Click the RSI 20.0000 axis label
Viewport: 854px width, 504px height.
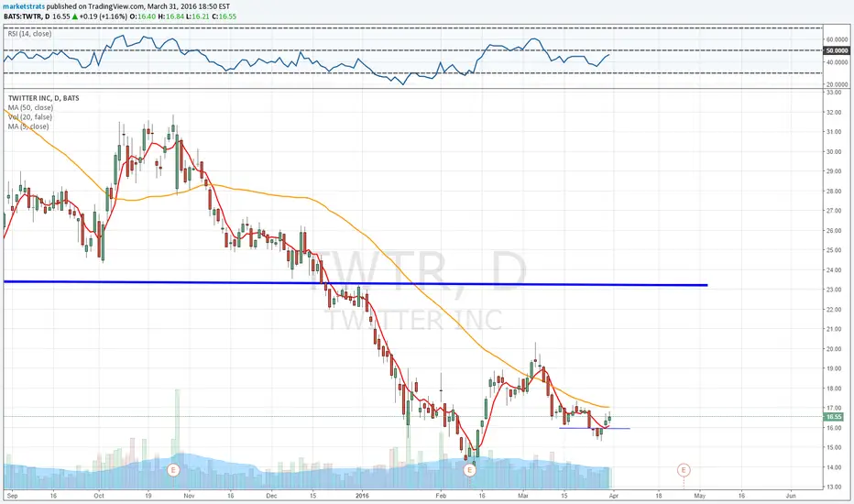(x=837, y=84)
